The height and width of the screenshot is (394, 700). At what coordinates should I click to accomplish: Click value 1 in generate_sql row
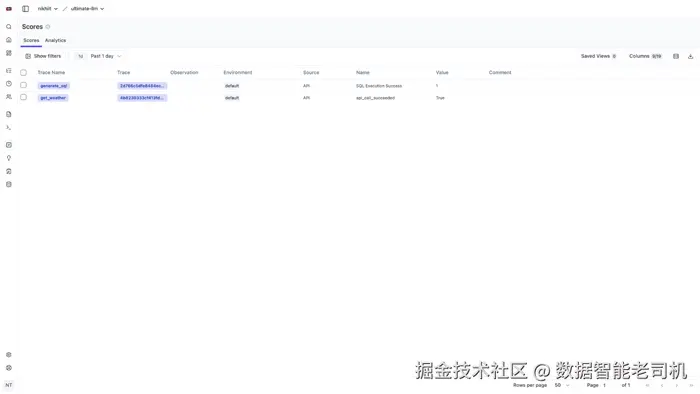point(437,86)
